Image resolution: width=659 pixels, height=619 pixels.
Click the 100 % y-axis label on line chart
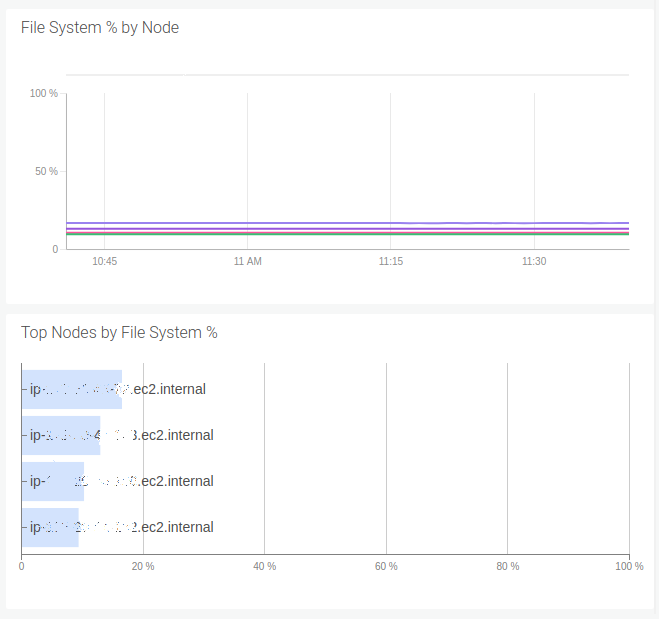pos(44,93)
